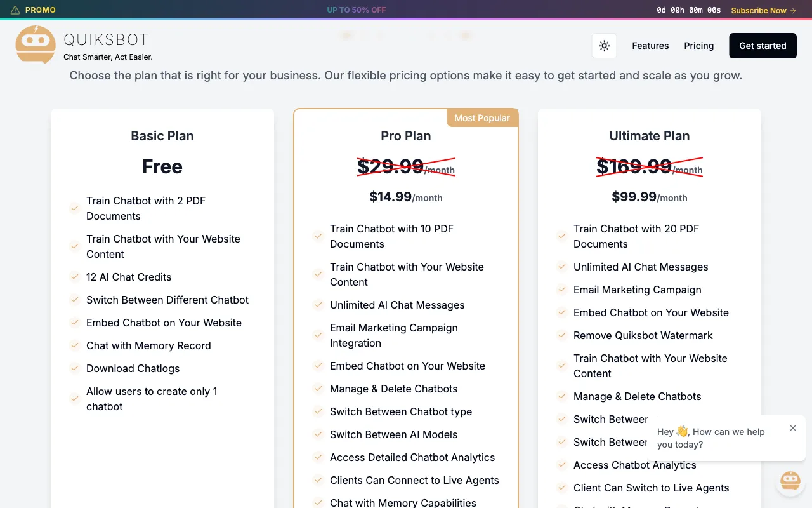This screenshot has width=812, height=508.
Task: Click checkmark beside Chat with Memory Record
Action: (x=74, y=345)
